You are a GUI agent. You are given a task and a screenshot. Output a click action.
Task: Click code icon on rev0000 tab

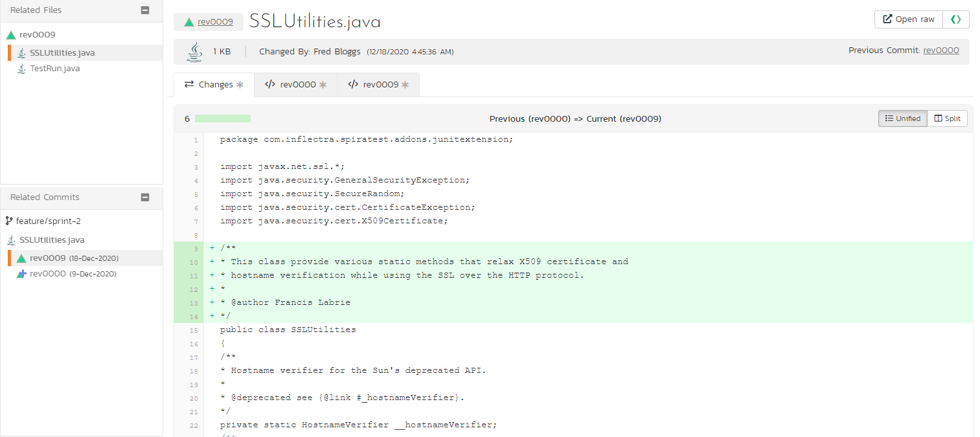pyautogui.click(x=270, y=85)
